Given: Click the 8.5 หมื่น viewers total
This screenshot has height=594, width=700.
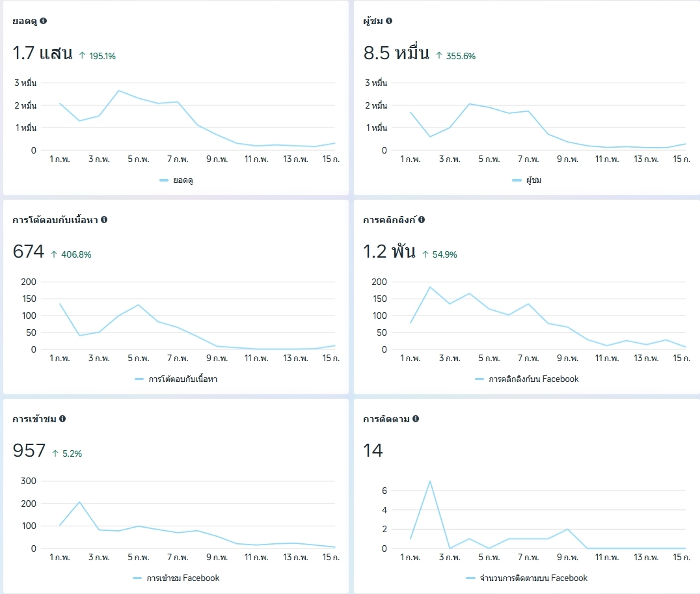Looking at the screenshot, I should [x=396, y=54].
